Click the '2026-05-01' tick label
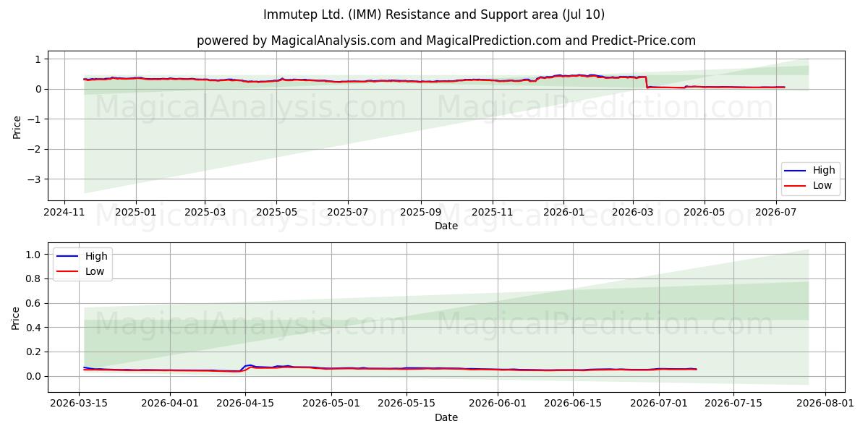This screenshot has height=434, width=868. [332, 404]
